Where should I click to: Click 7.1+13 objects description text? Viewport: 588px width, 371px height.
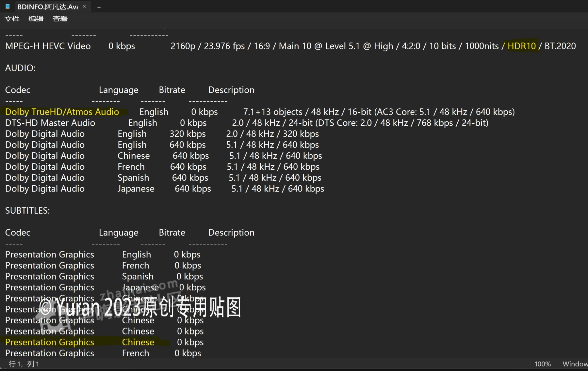pos(273,112)
